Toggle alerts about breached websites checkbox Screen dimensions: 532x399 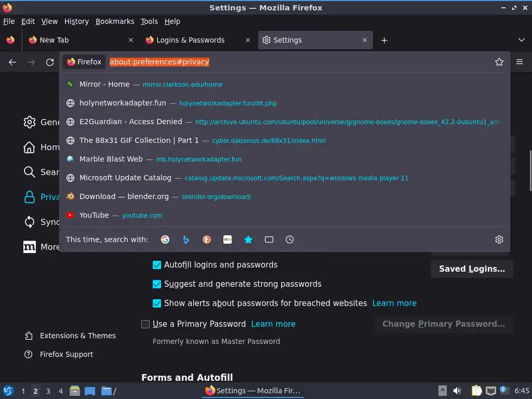click(157, 303)
